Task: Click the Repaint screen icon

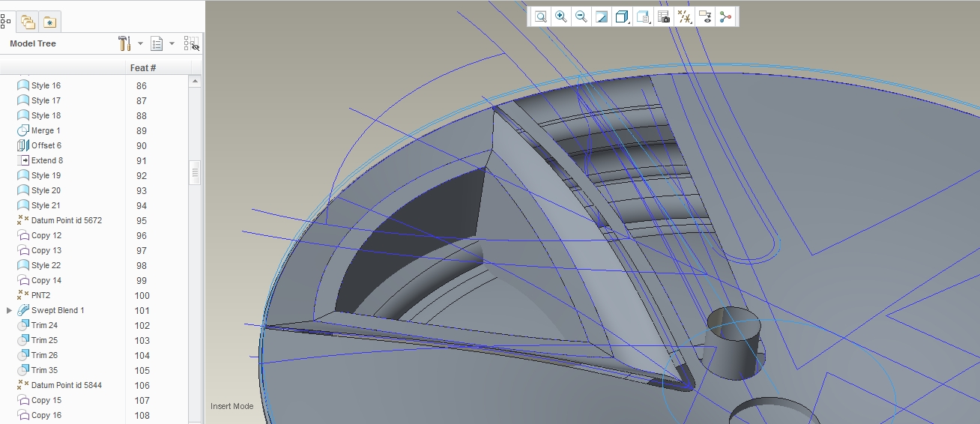Action: (601, 16)
